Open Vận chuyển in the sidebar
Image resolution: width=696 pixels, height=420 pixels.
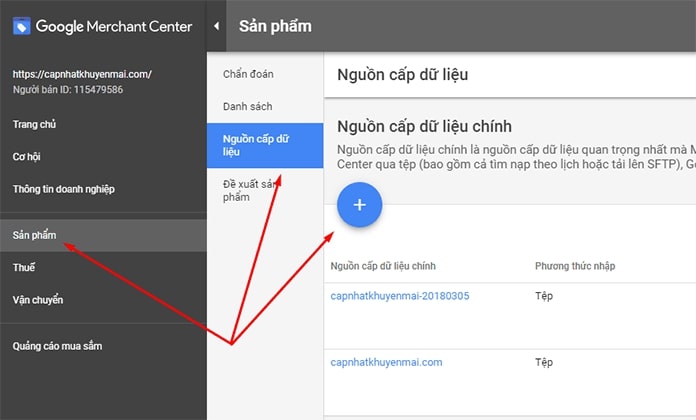click(38, 300)
